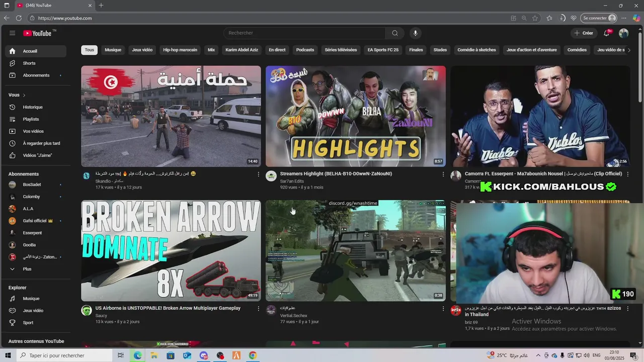Open the notifications bell
644x362 pixels.
point(607,33)
